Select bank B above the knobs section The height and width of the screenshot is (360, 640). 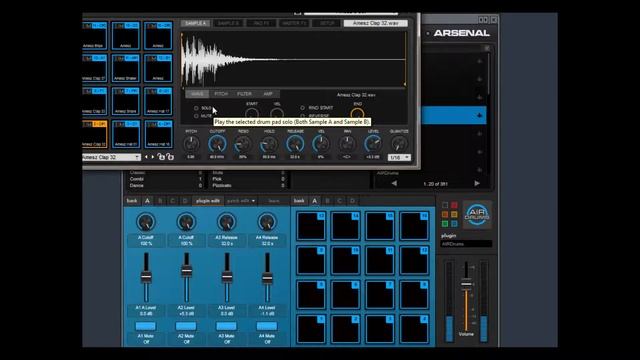tap(160, 201)
